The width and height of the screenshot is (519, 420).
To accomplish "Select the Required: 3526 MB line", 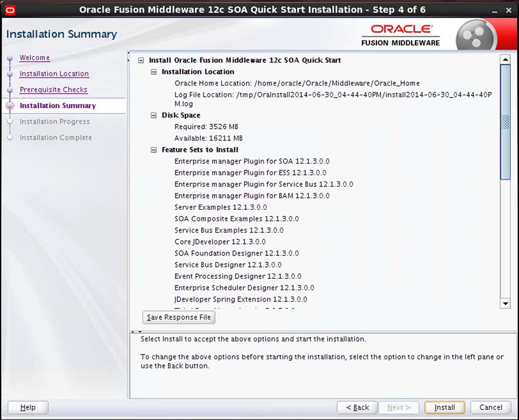I will (206, 127).
